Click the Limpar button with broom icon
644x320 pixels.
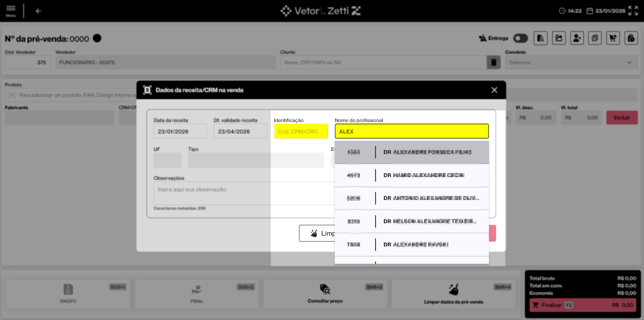point(317,233)
